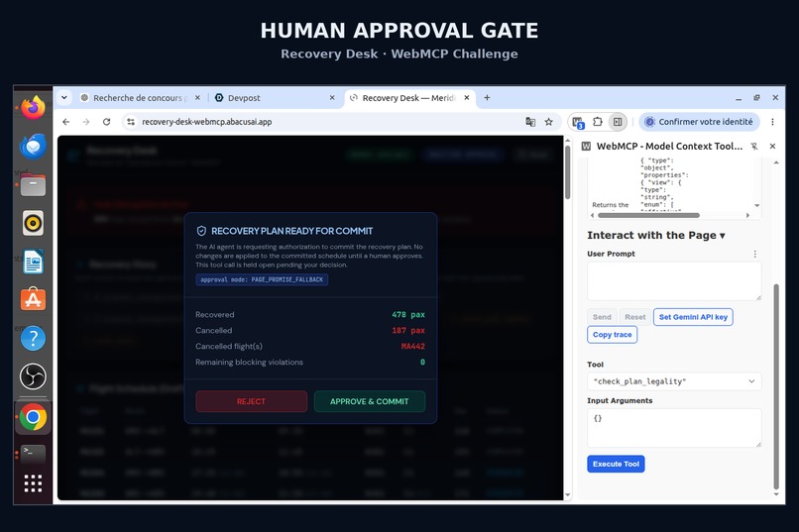Collapse Interact with the Page section
The image size is (799, 532).
coord(656,235)
